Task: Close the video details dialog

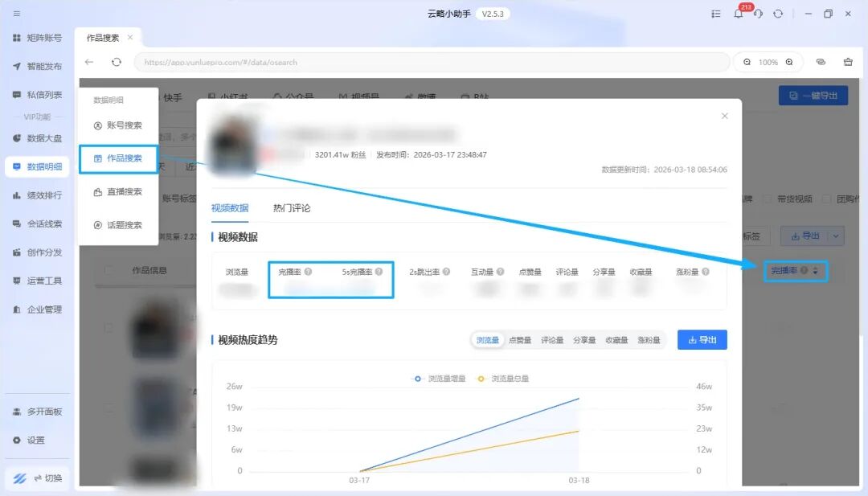Action: click(724, 116)
